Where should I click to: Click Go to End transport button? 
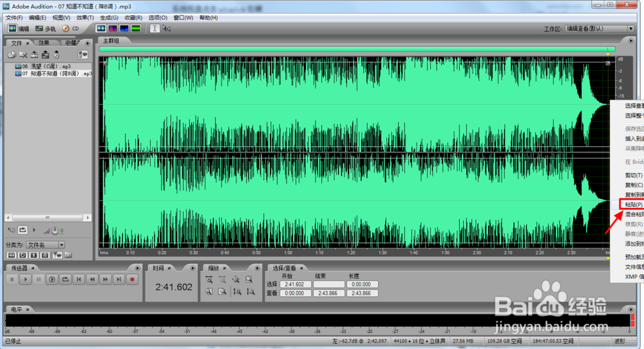(x=118, y=279)
